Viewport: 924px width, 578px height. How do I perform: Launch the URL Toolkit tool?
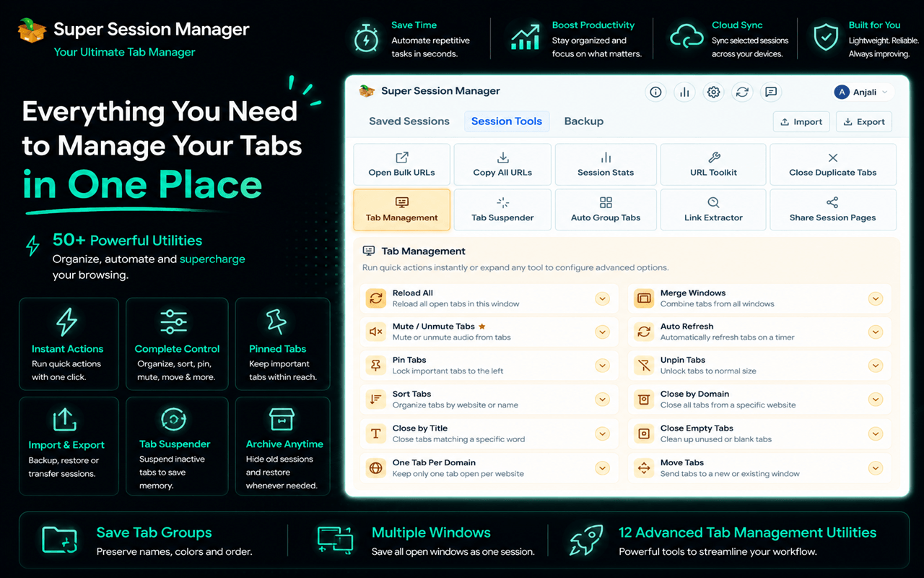pos(713,164)
